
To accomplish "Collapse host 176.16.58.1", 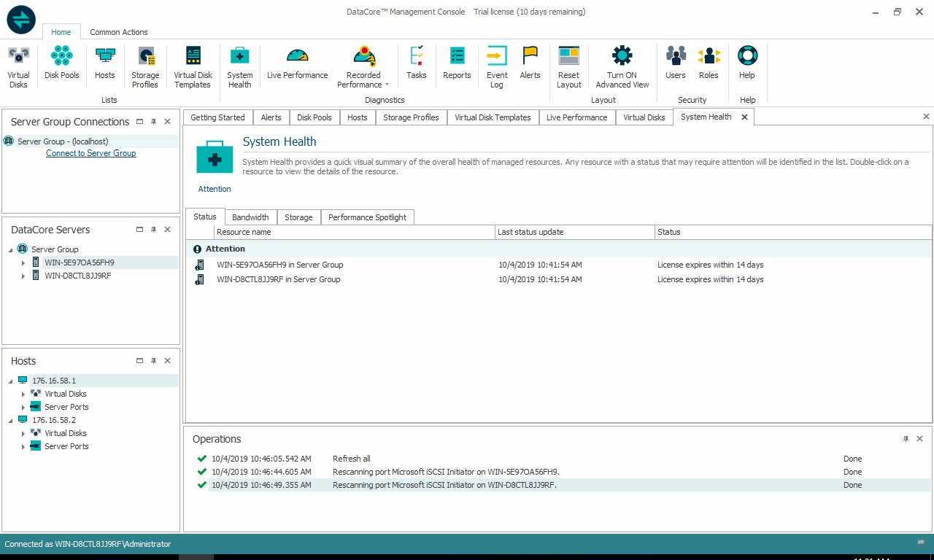I will (10, 381).
